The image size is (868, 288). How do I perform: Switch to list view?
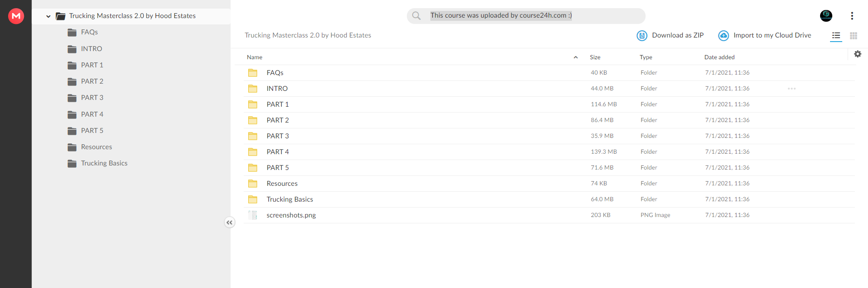point(836,35)
